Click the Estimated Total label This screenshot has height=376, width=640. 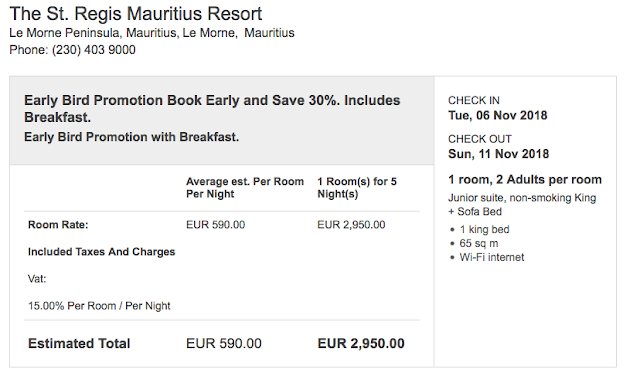[79, 343]
